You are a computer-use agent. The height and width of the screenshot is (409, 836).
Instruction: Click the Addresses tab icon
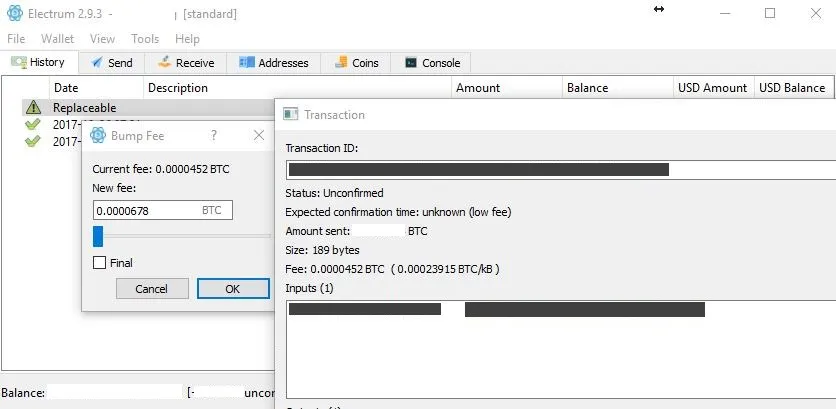pos(247,62)
